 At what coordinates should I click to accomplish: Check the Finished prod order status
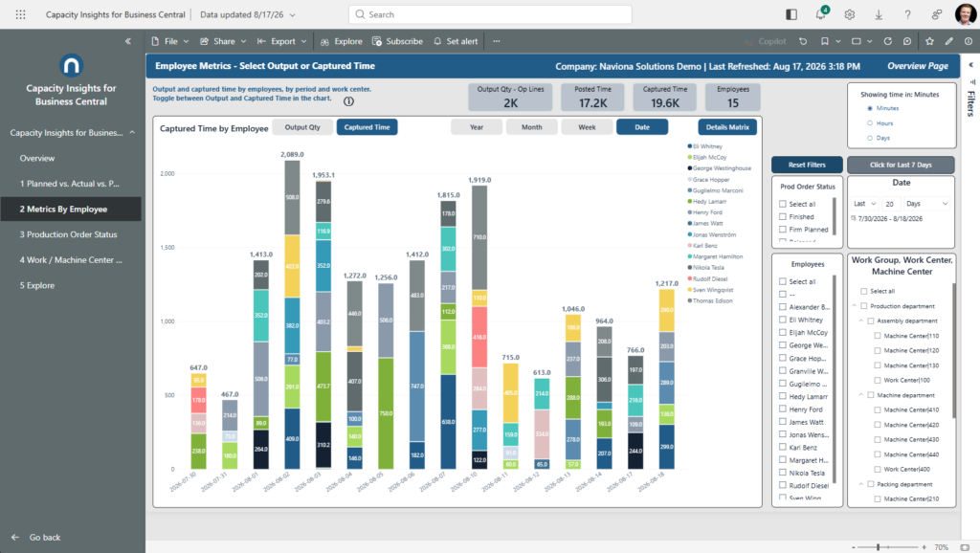click(783, 217)
